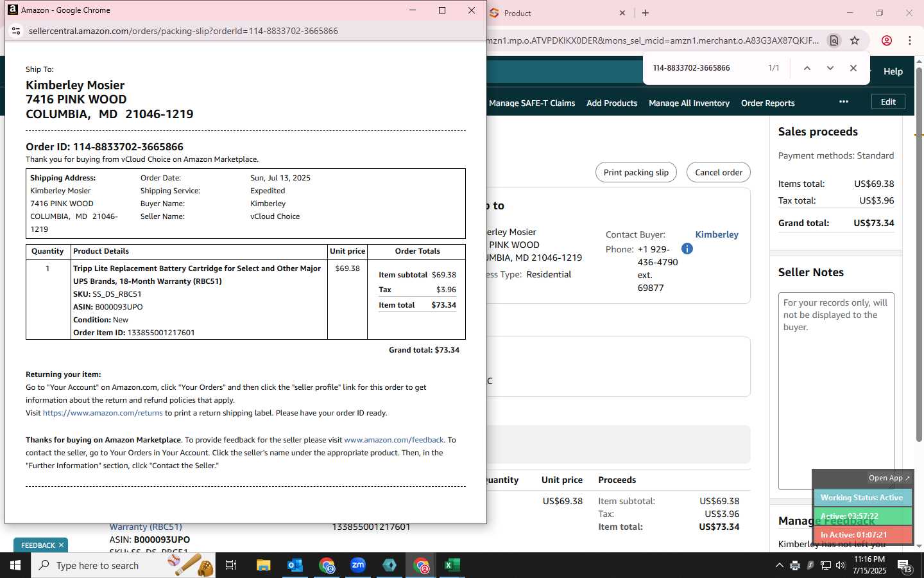Click the FEEDBACK tab label

[38, 545]
